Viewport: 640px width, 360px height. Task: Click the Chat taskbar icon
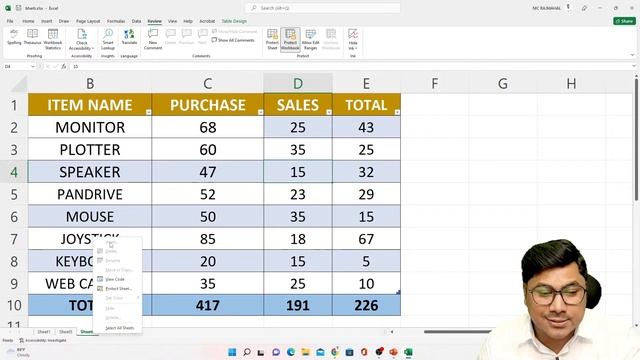276,352
